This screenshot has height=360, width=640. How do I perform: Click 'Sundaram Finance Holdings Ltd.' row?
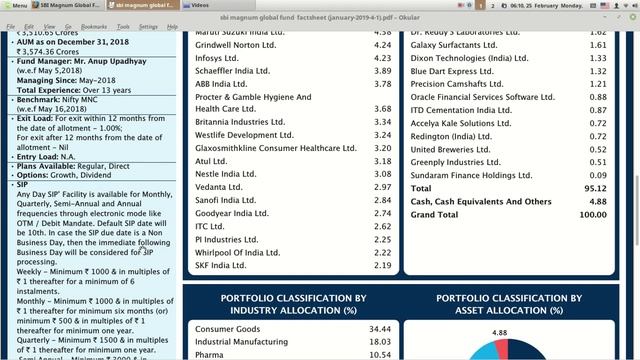(509, 175)
